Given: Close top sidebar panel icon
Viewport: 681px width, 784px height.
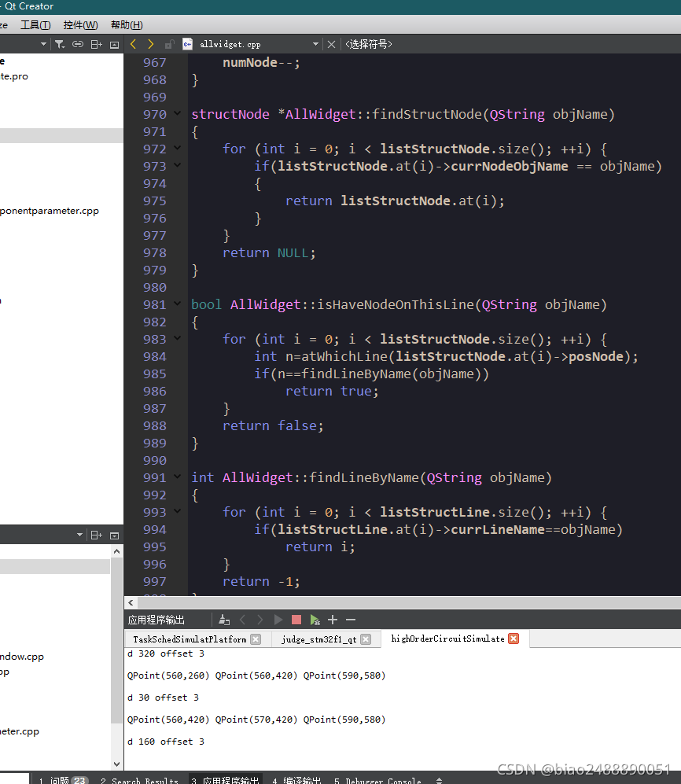Looking at the screenshot, I should [115, 45].
